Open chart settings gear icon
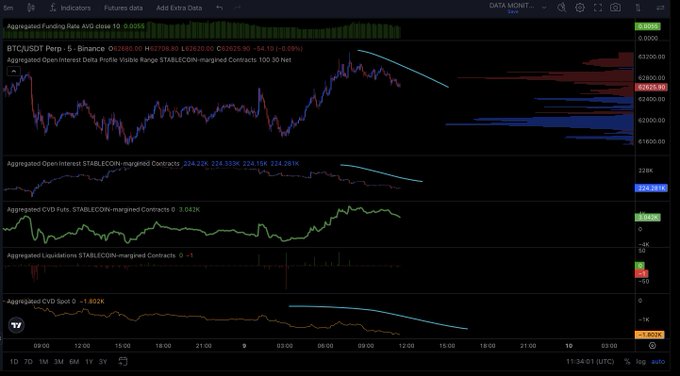Image resolution: width=680 pixels, height=376 pixels. pyautogui.click(x=580, y=8)
